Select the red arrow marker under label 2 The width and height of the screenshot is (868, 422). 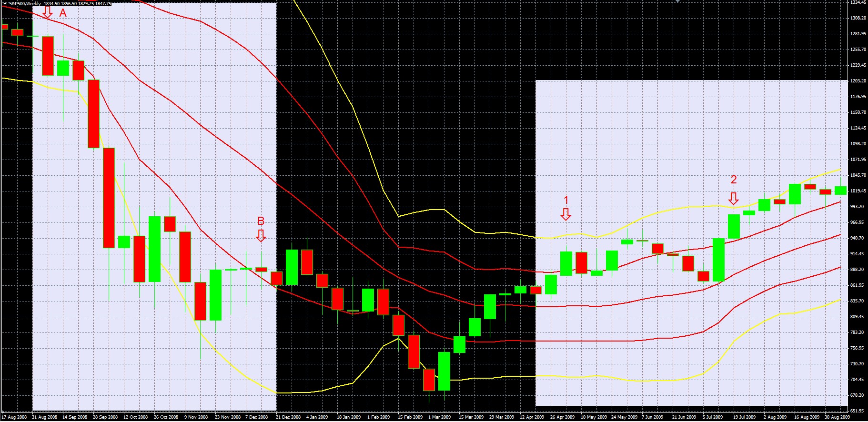click(x=734, y=198)
